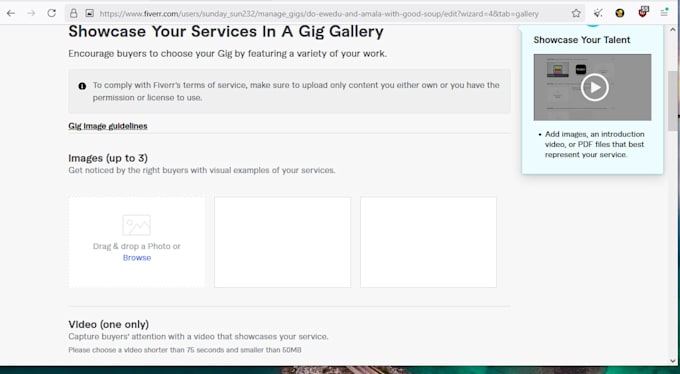Click the Showcase Your Talent heading
Image resolution: width=680 pixels, height=374 pixels.
(x=582, y=40)
